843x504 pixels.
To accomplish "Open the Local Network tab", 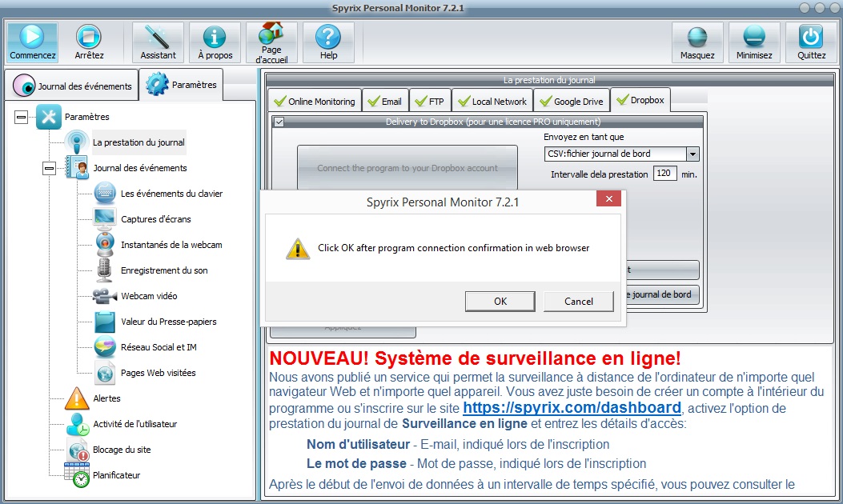I will [492, 101].
